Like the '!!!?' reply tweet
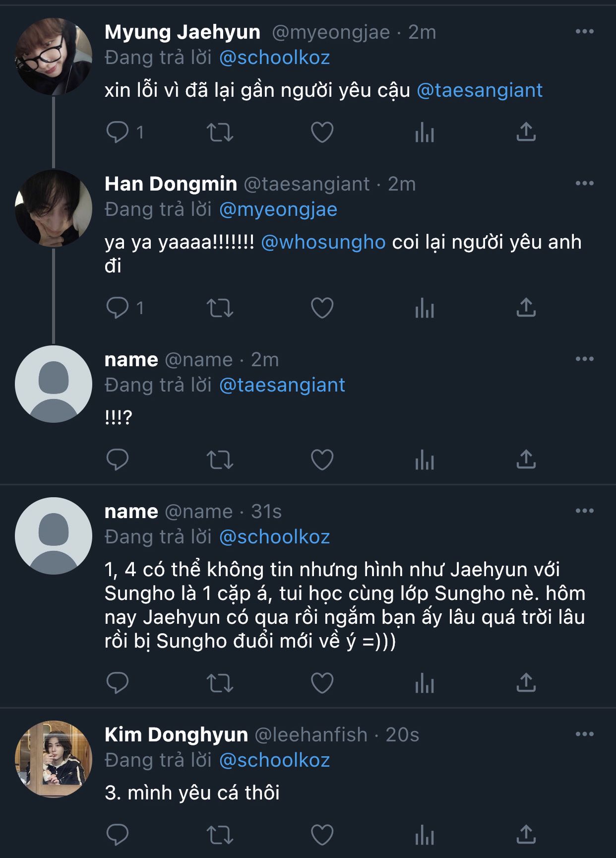This screenshot has height=858, width=616. (x=322, y=460)
